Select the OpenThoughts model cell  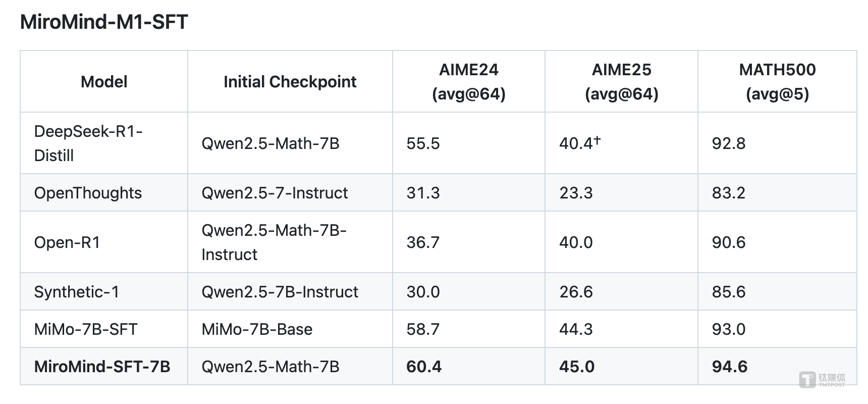[x=88, y=193]
